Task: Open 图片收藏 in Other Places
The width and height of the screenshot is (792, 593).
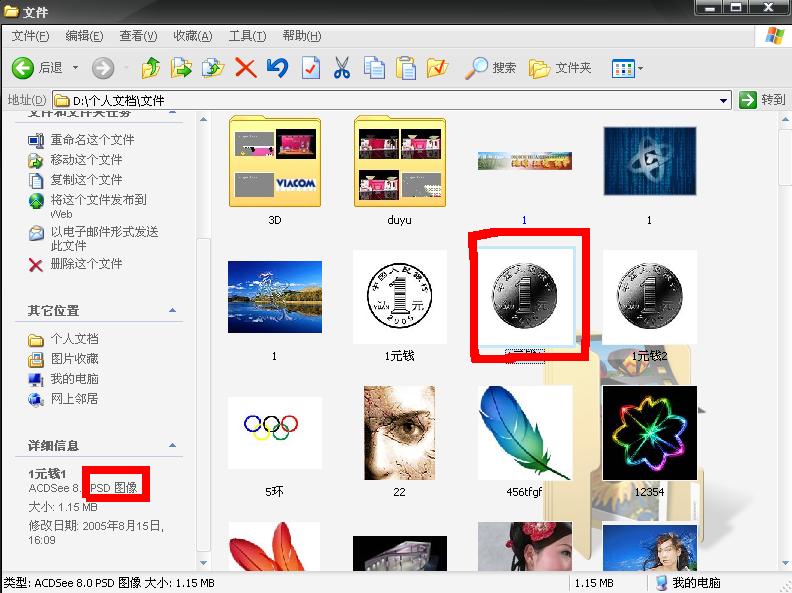Action: tap(63, 359)
